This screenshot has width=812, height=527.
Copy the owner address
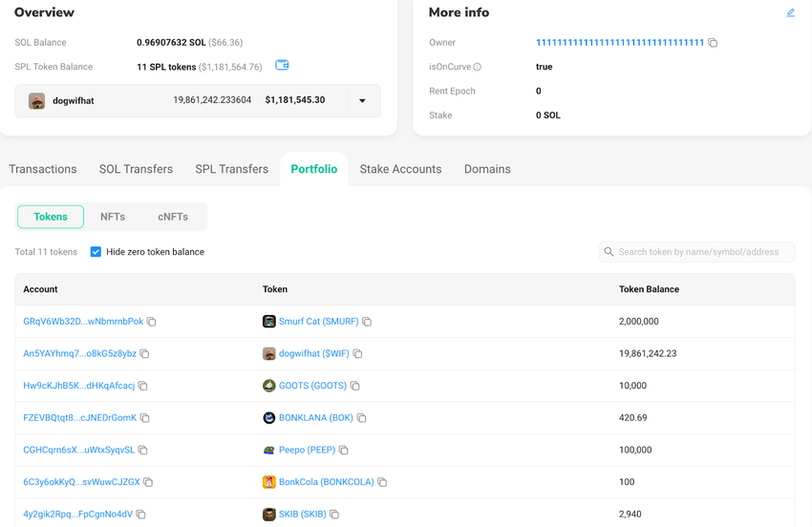tap(713, 43)
